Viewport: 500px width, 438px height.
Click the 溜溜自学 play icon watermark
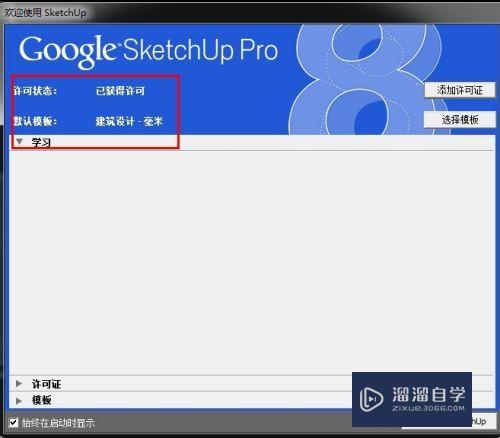pyautogui.click(x=371, y=399)
